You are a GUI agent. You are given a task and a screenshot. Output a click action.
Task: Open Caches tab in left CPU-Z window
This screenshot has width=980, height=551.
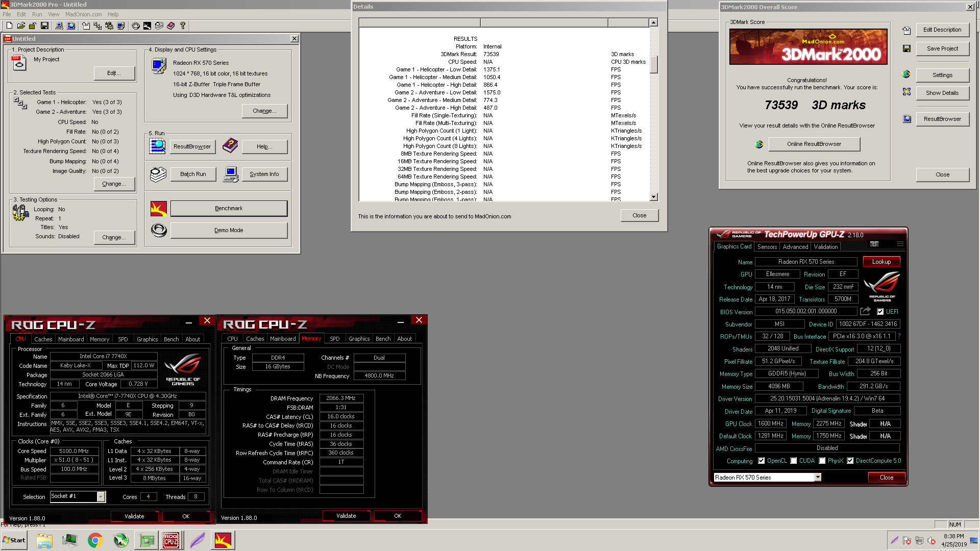tap(43, 339)
